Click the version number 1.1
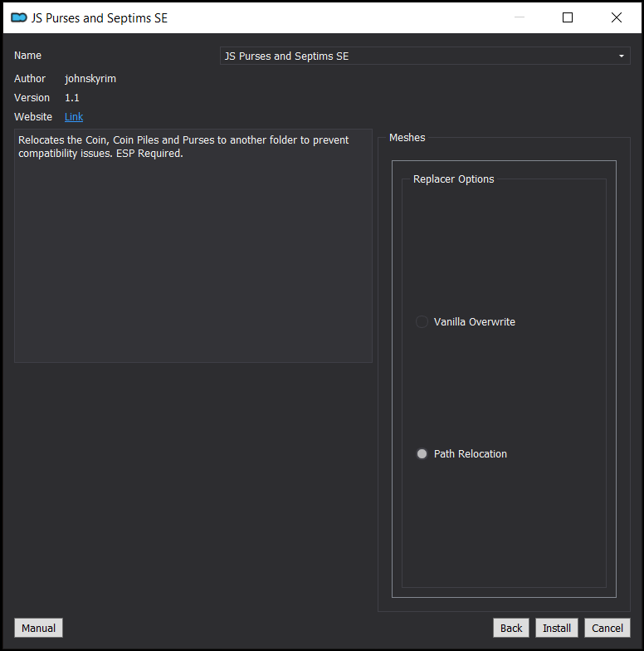644x651 pixels. pyautogui.click(x=71, y=98)
